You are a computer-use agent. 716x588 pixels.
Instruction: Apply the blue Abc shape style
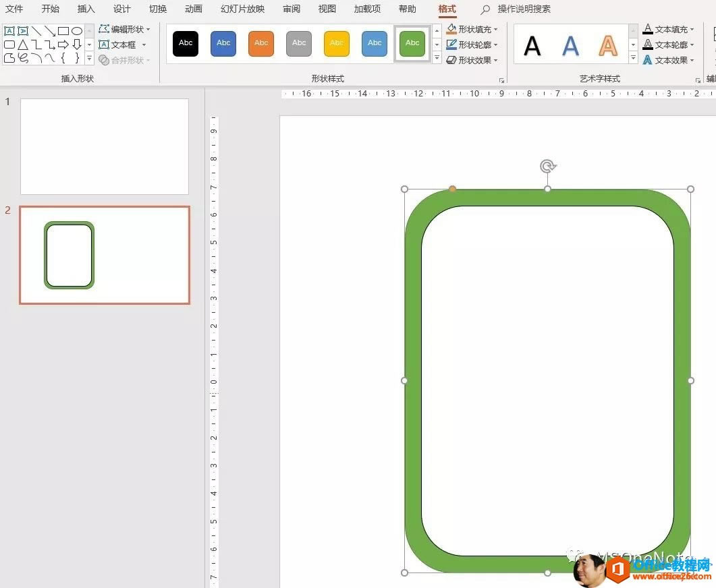[x=223, y=42]
